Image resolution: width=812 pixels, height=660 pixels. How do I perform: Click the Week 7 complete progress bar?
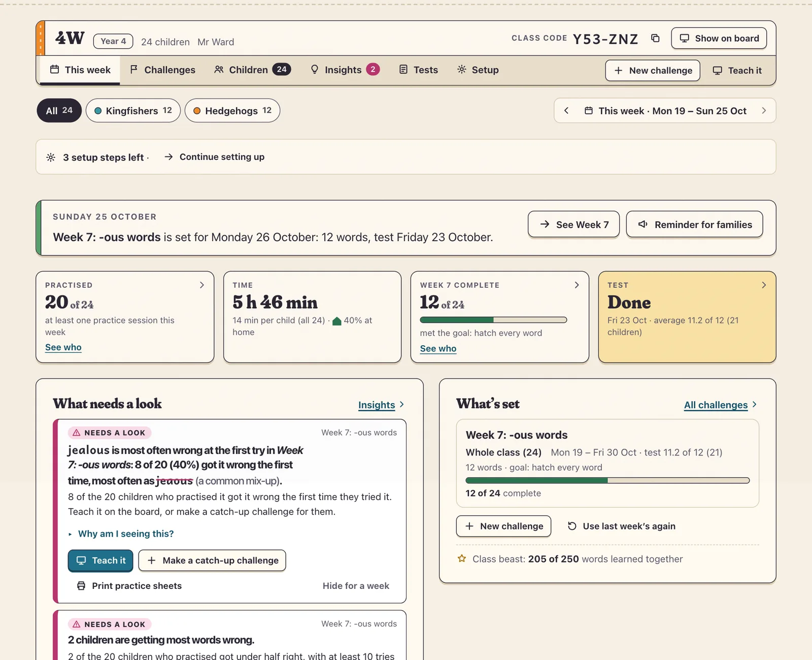(x=493, y=320)
